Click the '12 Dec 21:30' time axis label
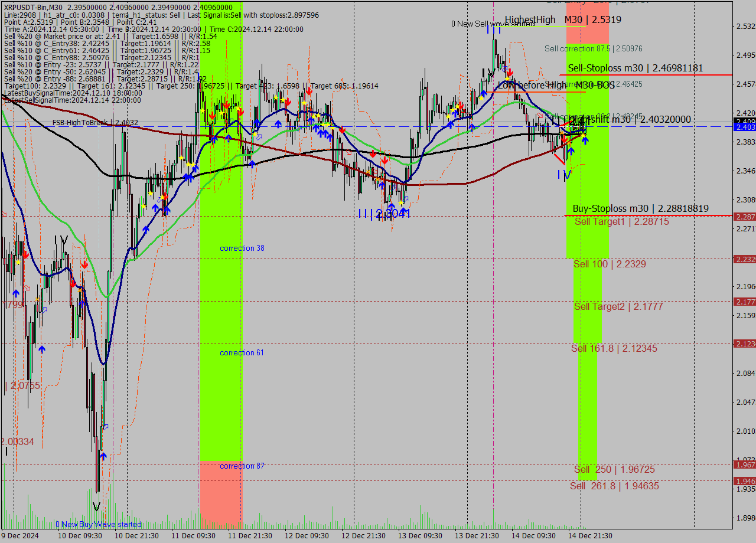 pyautogui.click(x=363, y=536)
